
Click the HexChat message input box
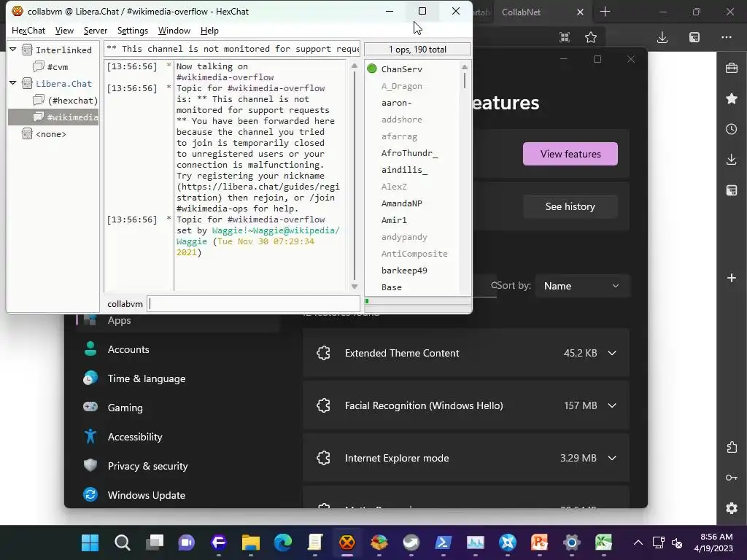point(253,304)
